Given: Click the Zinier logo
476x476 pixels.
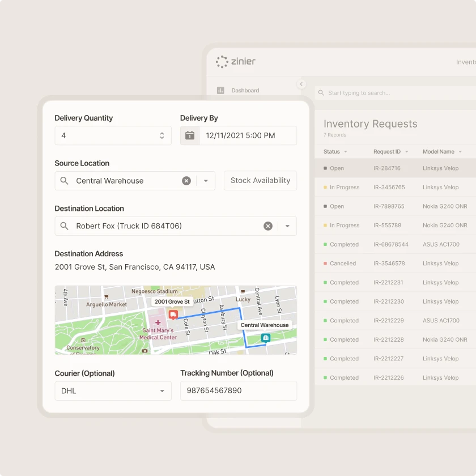Looking at the screenshot, I should [236, 62].
